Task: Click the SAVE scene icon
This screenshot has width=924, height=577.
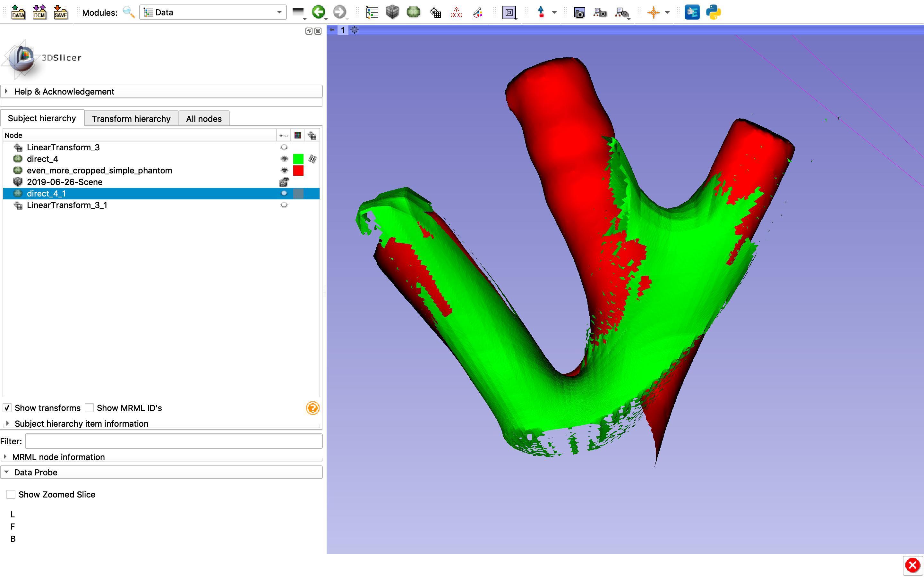Action: coord(60,12)
